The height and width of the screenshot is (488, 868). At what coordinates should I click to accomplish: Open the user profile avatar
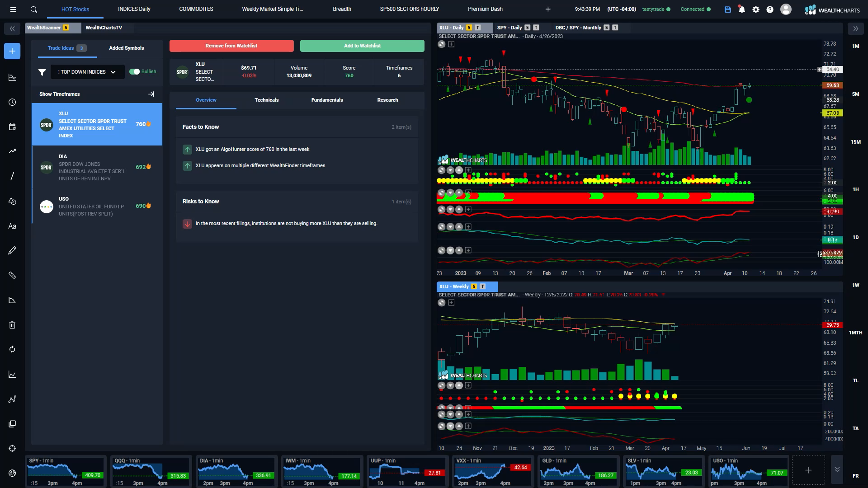[x=786, y=9]
